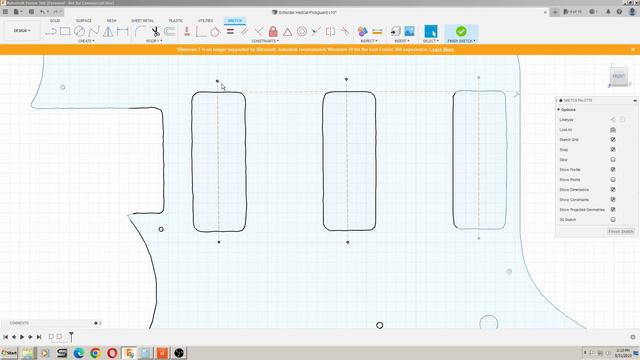640x360 pixels.
Task: Jump to timeline end
Action: point(39,337)
